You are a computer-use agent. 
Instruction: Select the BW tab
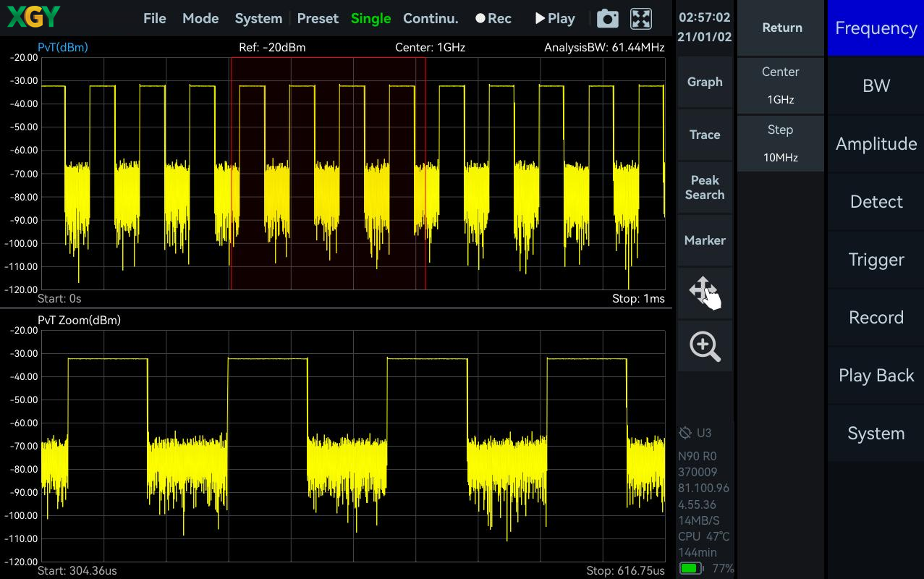pyautogui.click(x=876, y=86)
